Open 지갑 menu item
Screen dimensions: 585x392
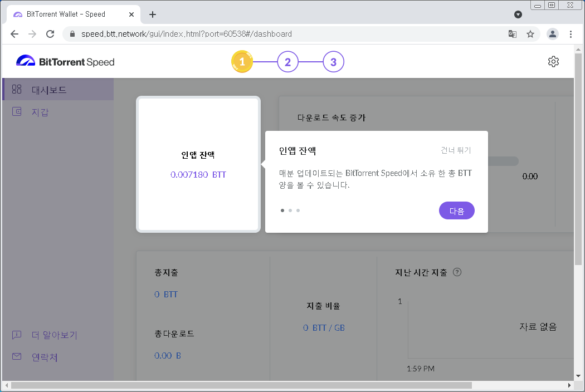click(x=58, y=112)
